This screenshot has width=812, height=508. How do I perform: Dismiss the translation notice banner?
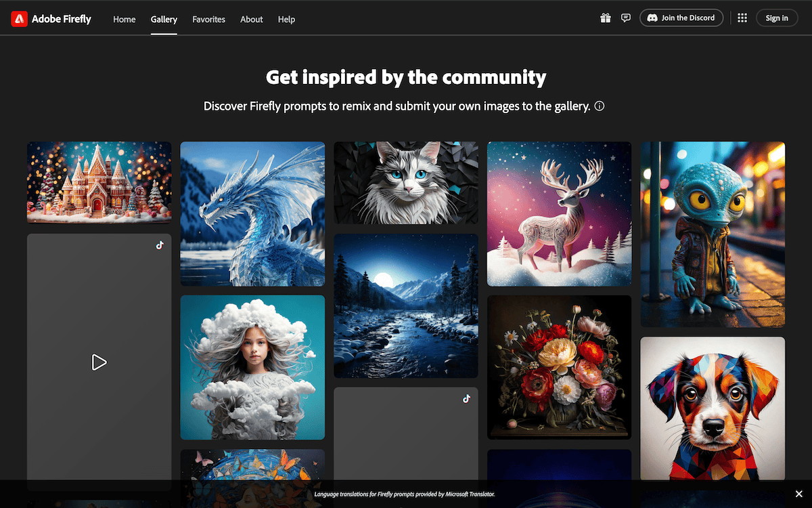click(x=798, y=494)
